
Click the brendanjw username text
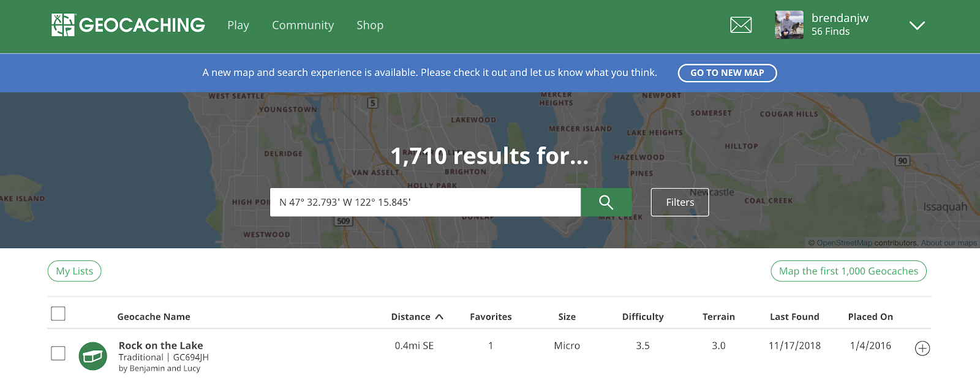(x=840, y=18)
